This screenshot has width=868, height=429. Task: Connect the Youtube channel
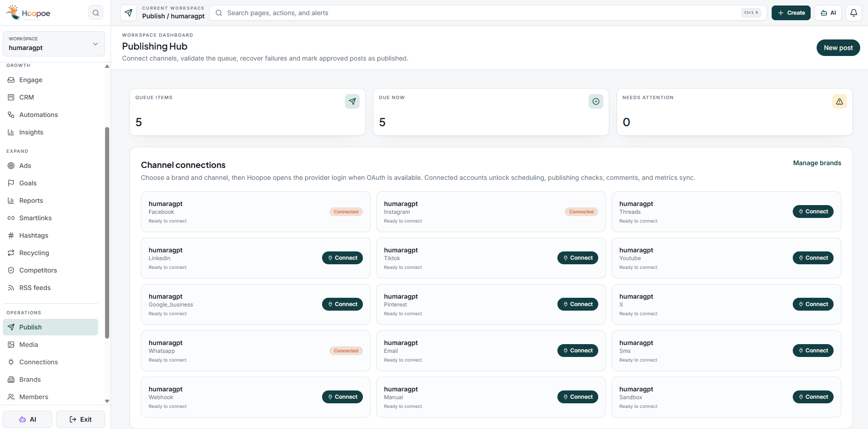[x=813, y=258]
